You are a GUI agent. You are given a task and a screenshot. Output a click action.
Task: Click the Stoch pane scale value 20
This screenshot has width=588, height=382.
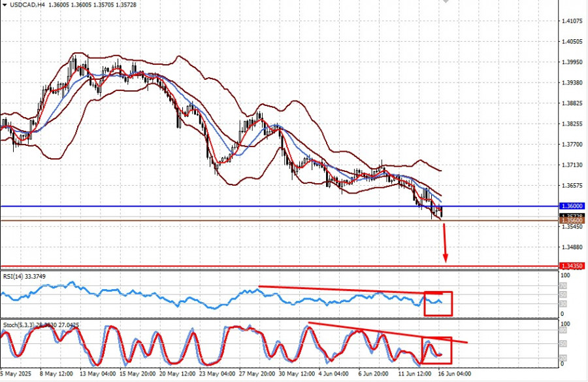coord(563,358)
